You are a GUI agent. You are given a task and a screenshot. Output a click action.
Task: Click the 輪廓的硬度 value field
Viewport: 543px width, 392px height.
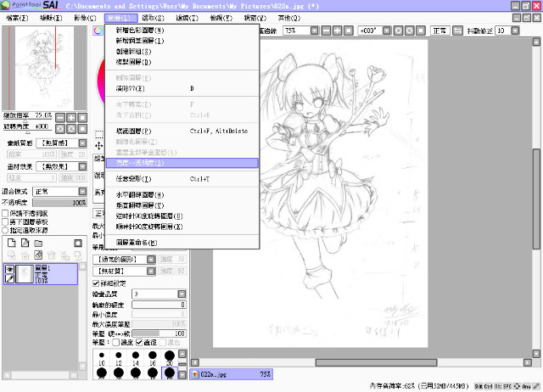point(159,305)
